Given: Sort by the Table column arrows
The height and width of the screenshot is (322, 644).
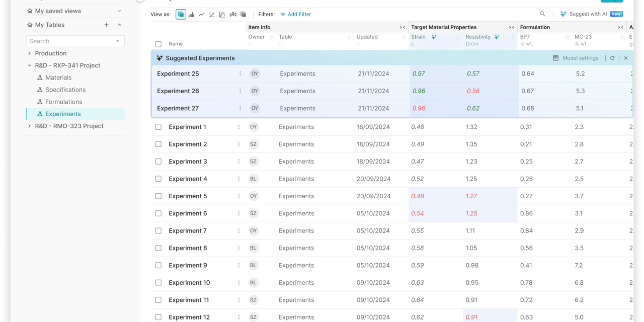Looking at the screenshot, I should coord(349,37).
